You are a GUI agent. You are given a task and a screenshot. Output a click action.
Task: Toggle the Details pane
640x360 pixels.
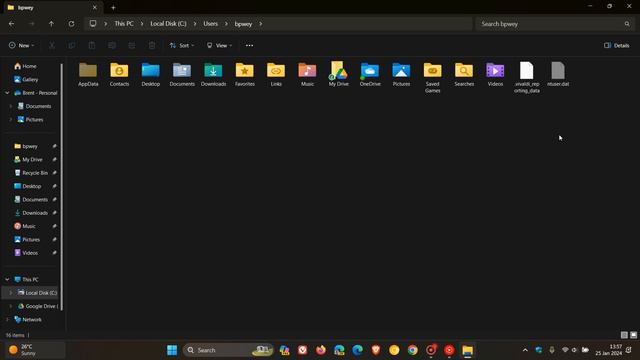(617, 45)
